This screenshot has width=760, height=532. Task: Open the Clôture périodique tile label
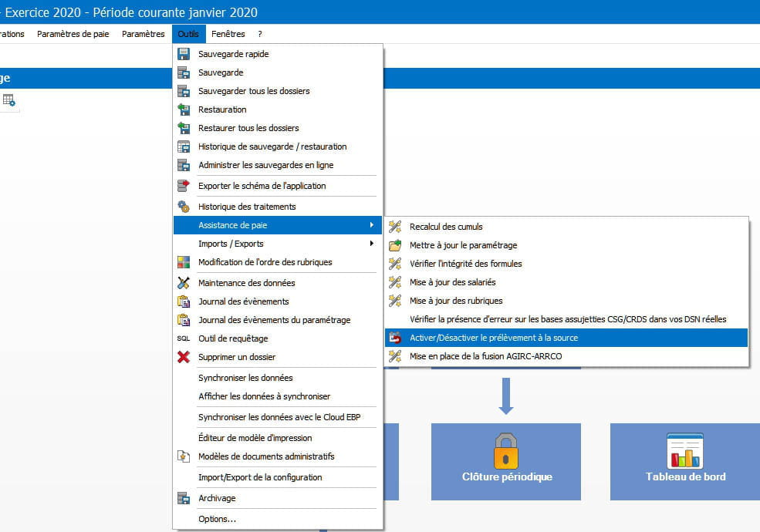[x=507, y=476]
